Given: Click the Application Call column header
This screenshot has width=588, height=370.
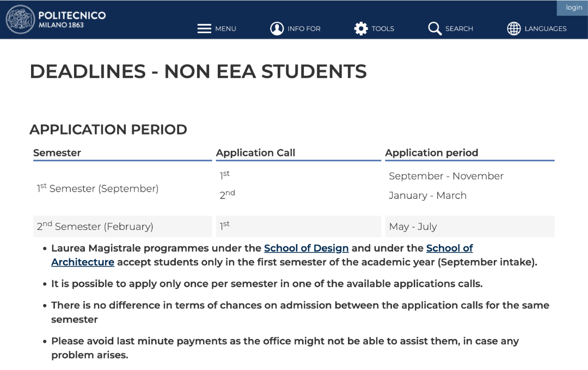Looking at the screenshot, I should pos(255,153).
